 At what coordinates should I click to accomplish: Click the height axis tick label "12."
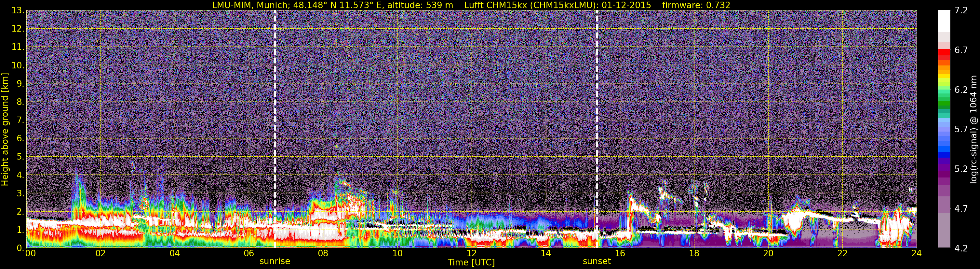(x=18, y=29)
